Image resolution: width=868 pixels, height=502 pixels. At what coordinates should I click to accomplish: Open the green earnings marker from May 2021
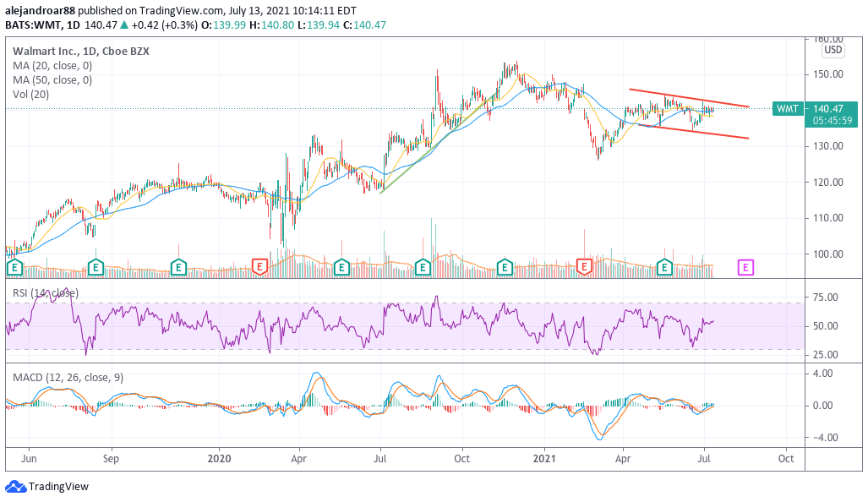coord(664,268)
